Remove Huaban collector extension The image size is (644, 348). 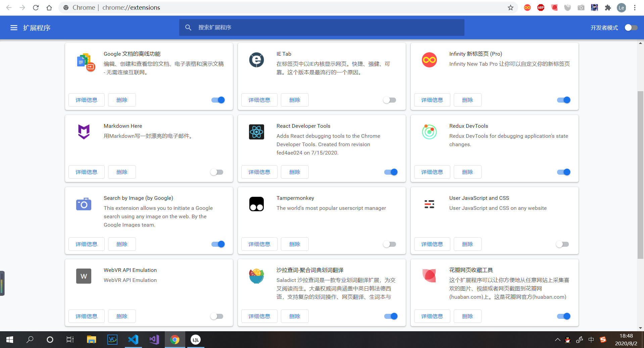coord(467,316)
